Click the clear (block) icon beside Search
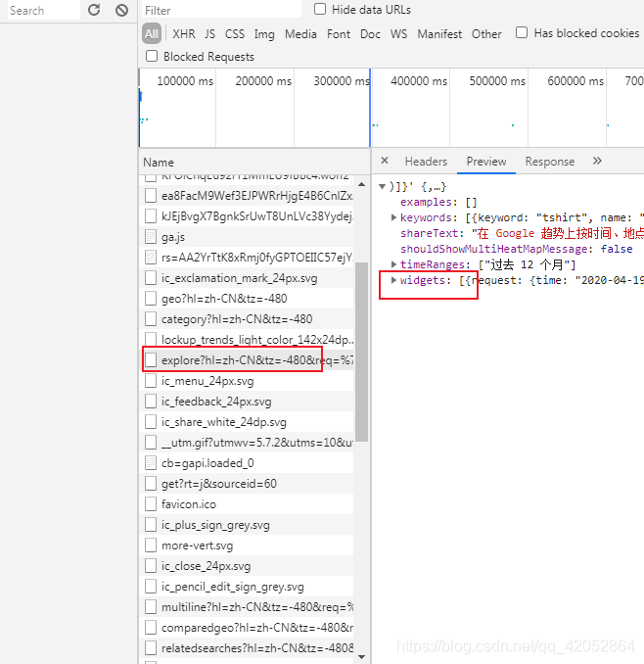This screenshot has height=664, width=644. pyautogui.click(x=121, y=10)
